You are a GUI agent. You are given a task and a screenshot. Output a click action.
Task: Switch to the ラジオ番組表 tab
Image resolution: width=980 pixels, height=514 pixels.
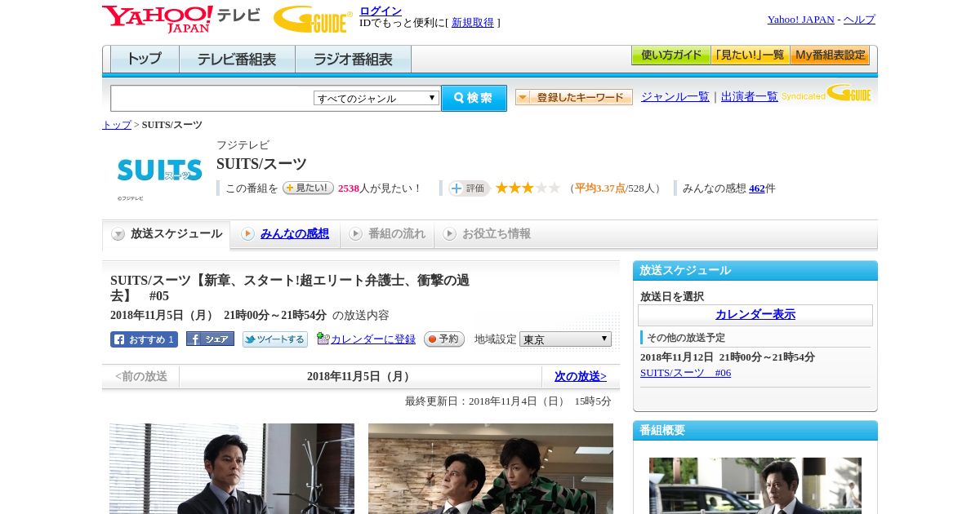click(353, 60)
